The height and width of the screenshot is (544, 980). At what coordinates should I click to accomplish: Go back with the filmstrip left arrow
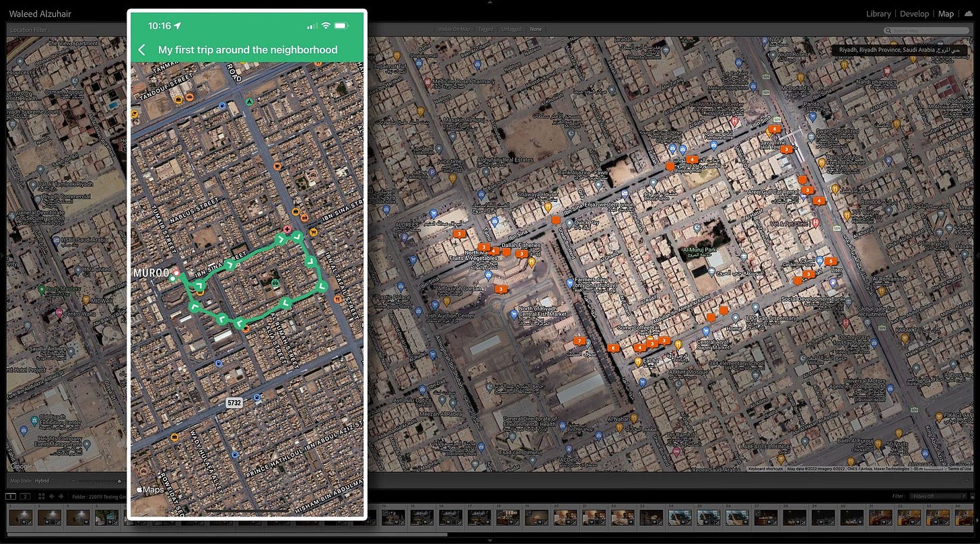[52, 496]
